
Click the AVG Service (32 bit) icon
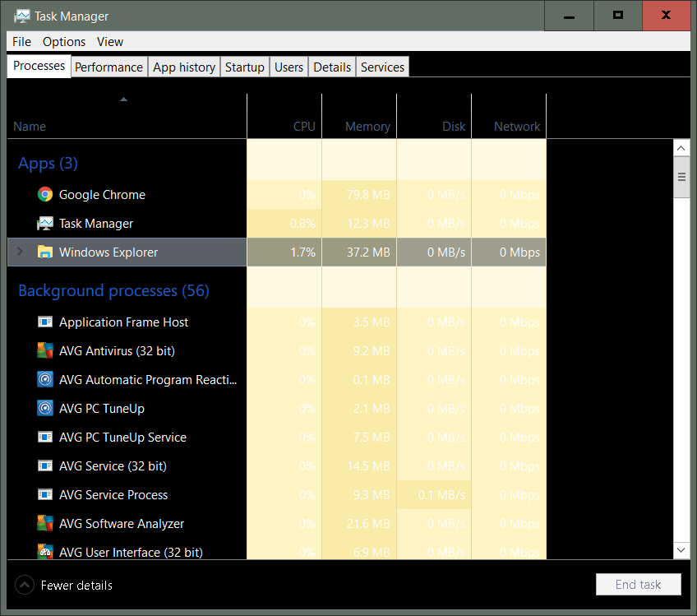pos(45,465)
